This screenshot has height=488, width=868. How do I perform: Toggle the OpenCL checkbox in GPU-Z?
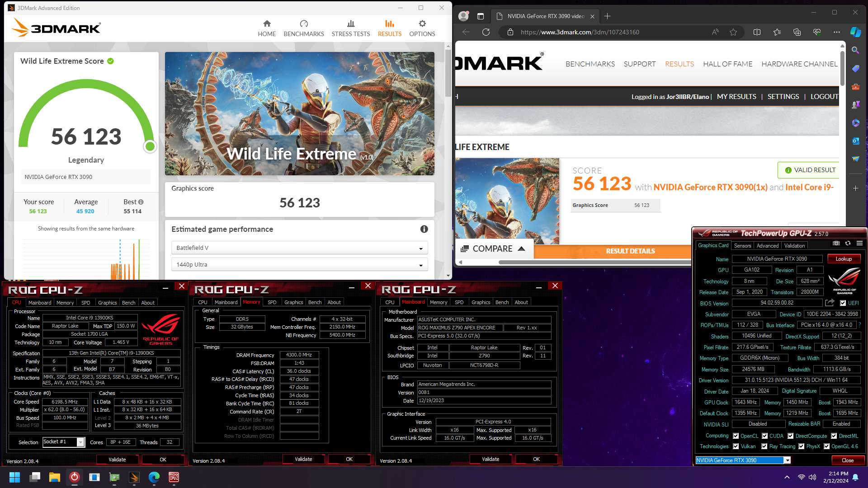(x=736, y=436)
